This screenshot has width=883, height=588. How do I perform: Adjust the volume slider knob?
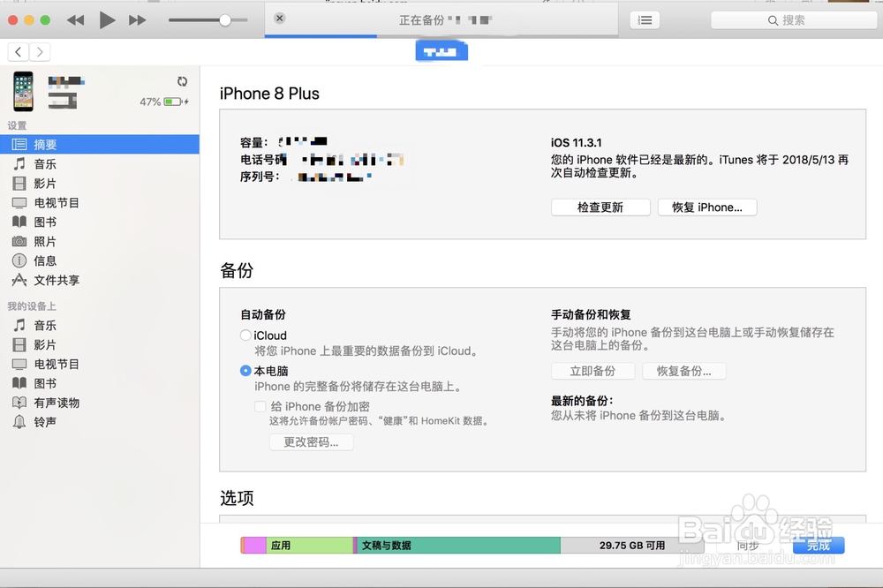click(x=224, y=20)
